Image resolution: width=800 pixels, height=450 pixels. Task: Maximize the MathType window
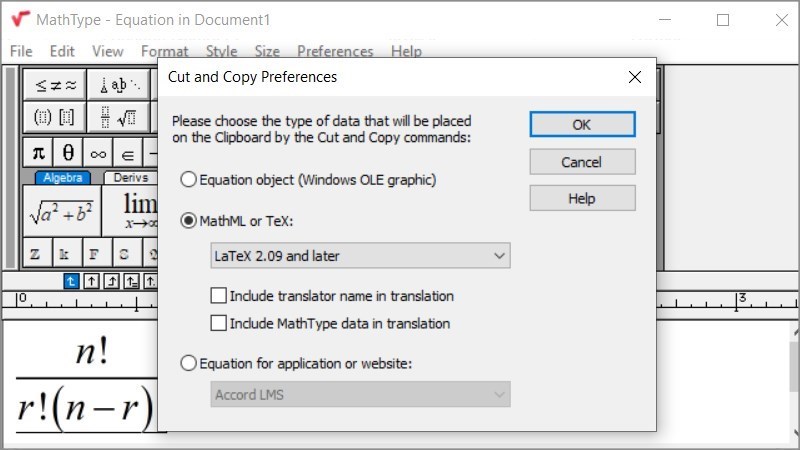pyautogui.click(x=722, y=20)
